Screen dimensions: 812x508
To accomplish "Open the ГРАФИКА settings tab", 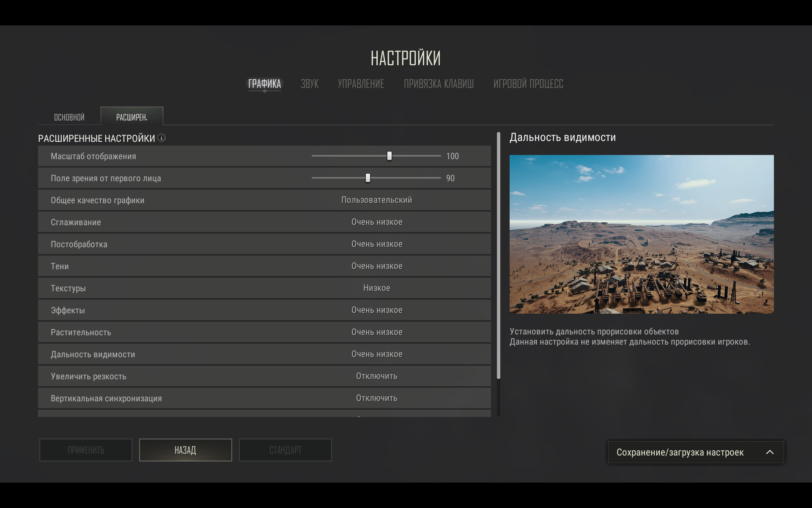I will [x=264, y=84].
